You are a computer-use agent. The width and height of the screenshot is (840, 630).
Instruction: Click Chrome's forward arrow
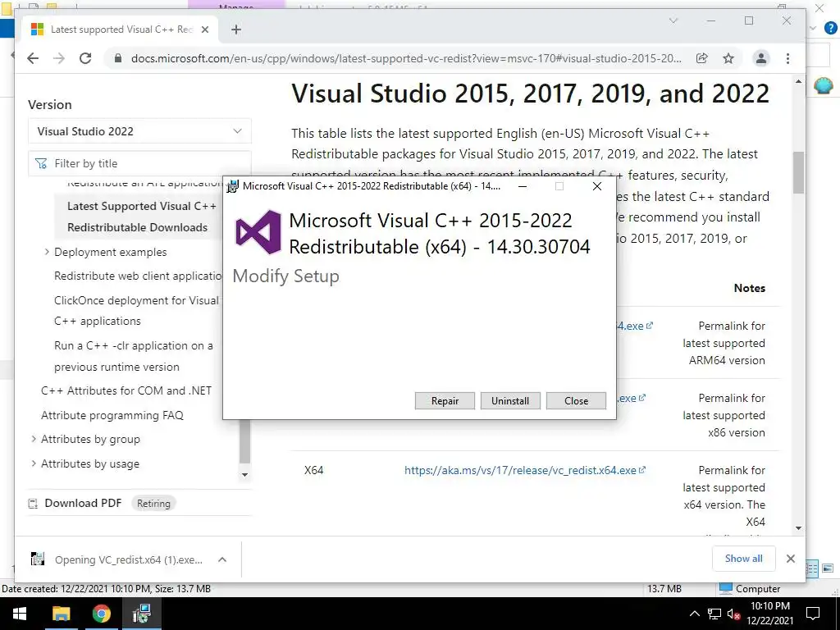[x=59, y=58]
